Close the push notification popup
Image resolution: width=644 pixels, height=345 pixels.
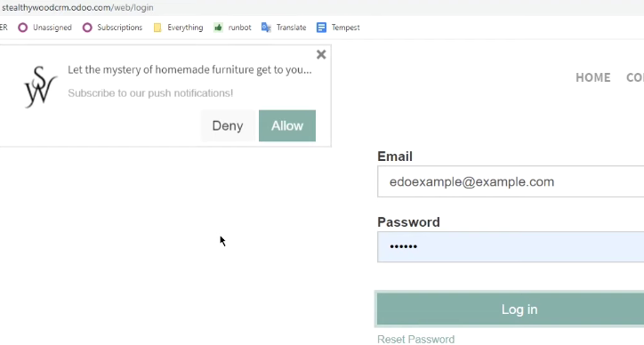pos(321,54)
